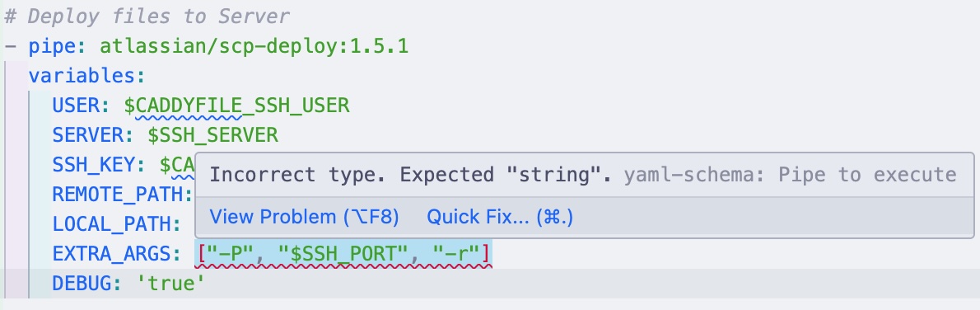Click the View Problem link
980x310 pixels.
tap(304, 217)
